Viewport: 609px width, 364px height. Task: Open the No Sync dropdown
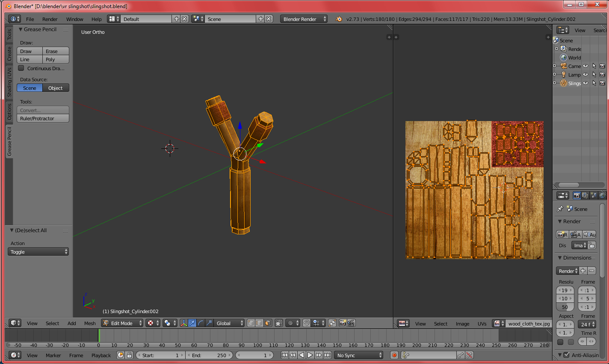pyautogui.click(x=359, y=355)
